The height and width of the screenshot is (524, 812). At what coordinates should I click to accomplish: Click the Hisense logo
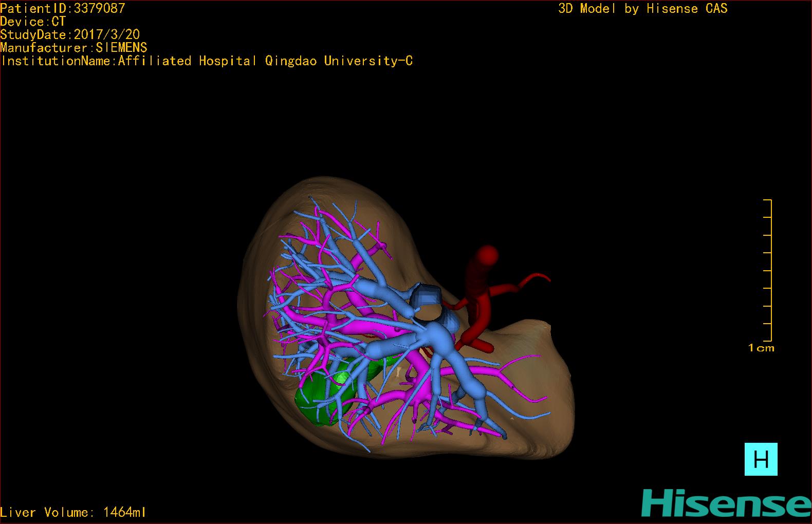click(x=726, y=503)
